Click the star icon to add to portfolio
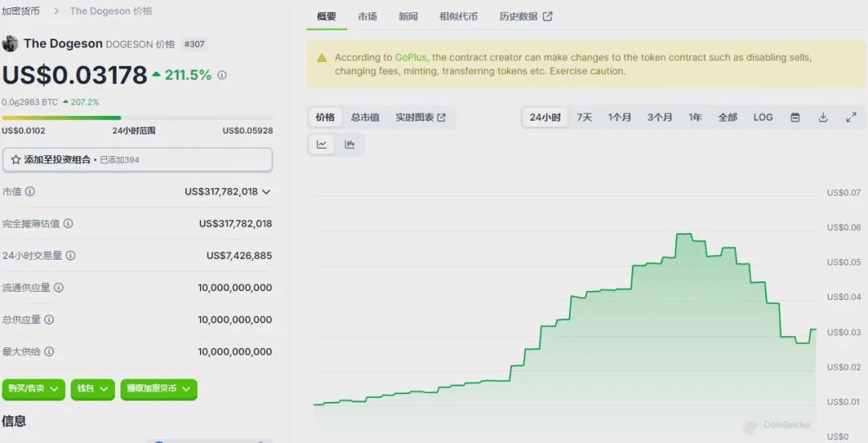The width and height of the screenshot is (868, 443). pos(15,159)
